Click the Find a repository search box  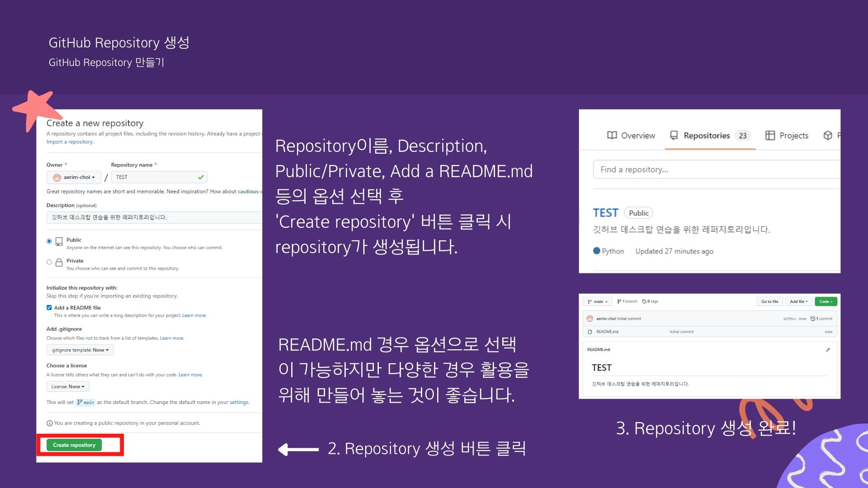717,169
